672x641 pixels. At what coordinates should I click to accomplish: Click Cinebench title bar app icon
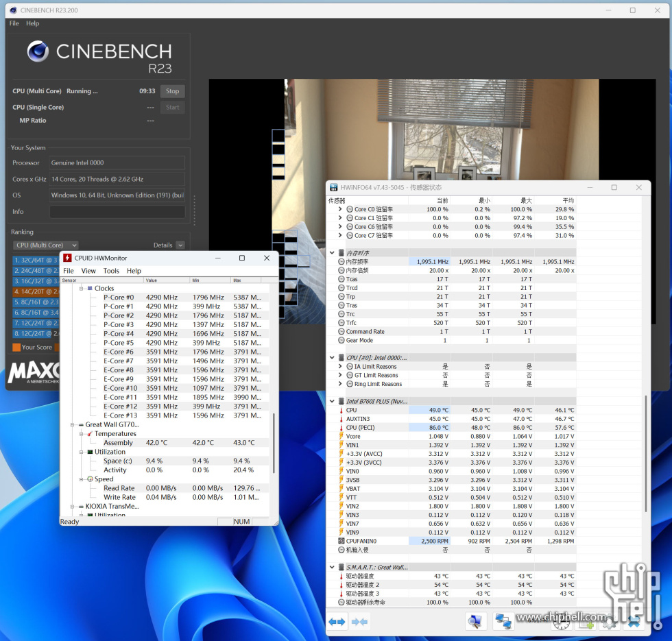[x=13, y=10]
